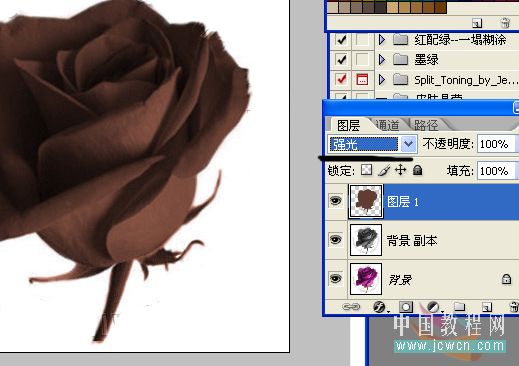
Task: Pick the near-black brown swatch, darkest in the row
Action: pos(380,7)
